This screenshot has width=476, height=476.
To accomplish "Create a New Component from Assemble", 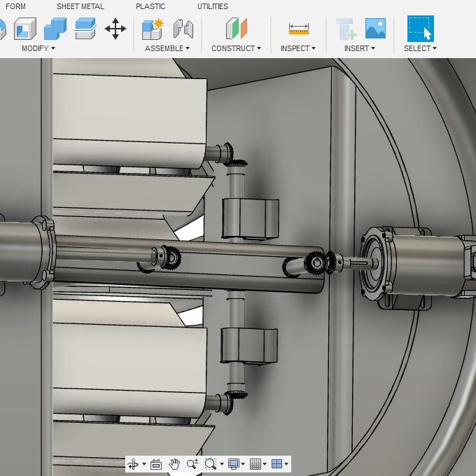I will coord(153,29).
